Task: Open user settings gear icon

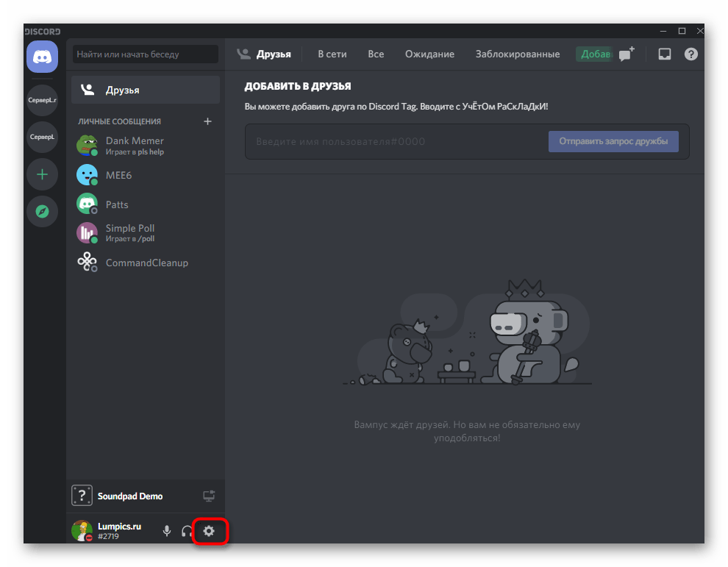Action: pos(209,531)
